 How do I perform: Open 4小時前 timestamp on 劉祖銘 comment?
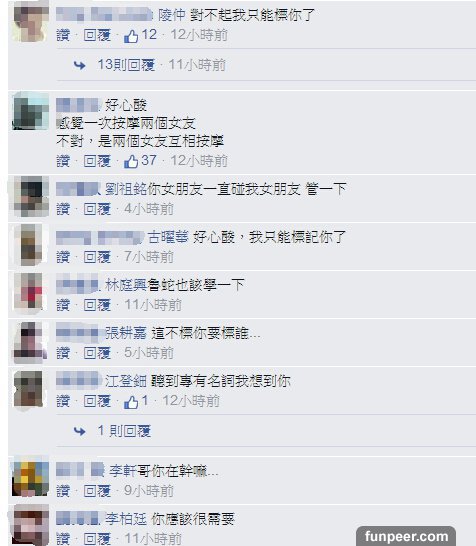coord(149,209)
